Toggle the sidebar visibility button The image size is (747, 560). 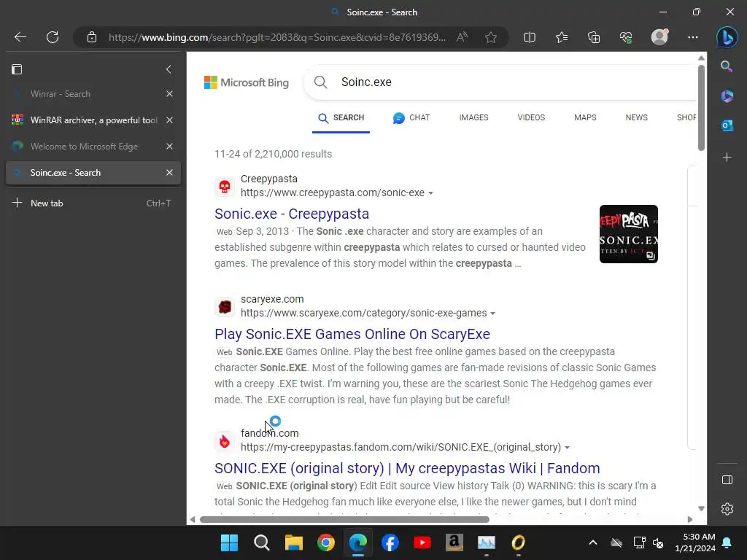click(727, 480)
